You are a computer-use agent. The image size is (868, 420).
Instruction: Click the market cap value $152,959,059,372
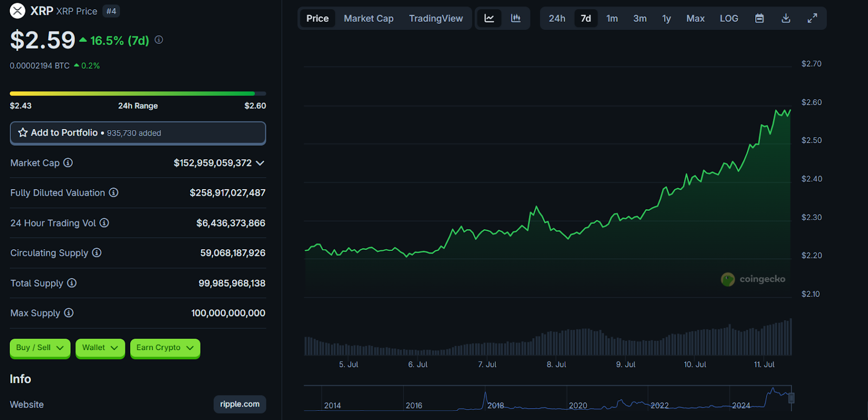[213, 163]
